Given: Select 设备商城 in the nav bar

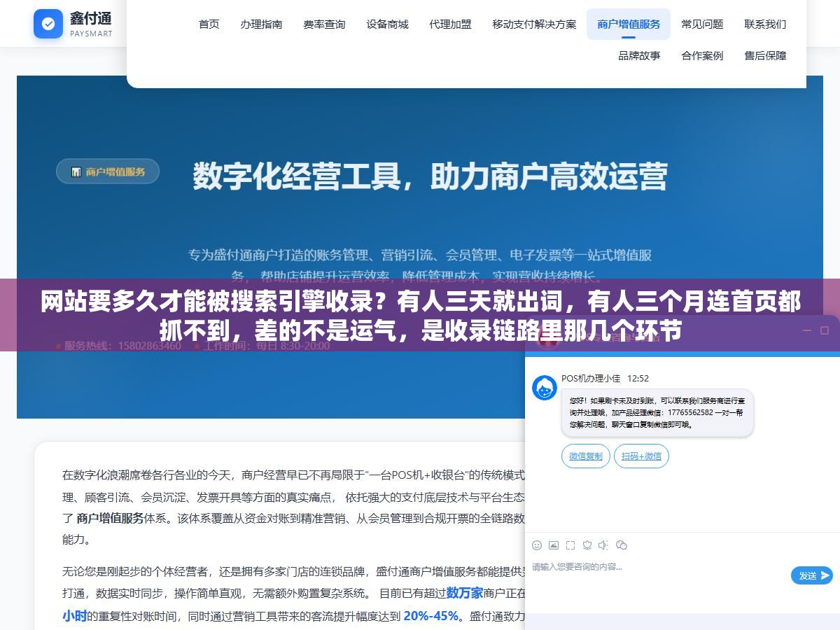Looking at the screenshot, I should (x=388, y=24).
